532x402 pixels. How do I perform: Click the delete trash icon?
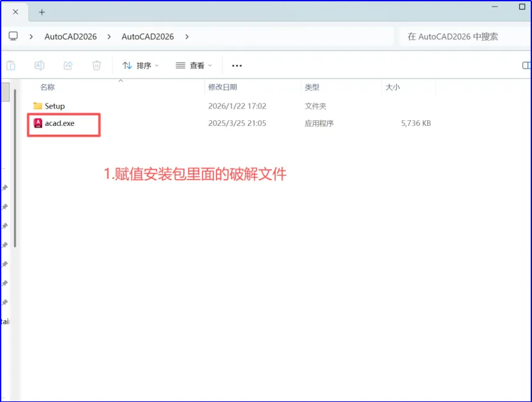pyautogui.click(x=96, y=65)
